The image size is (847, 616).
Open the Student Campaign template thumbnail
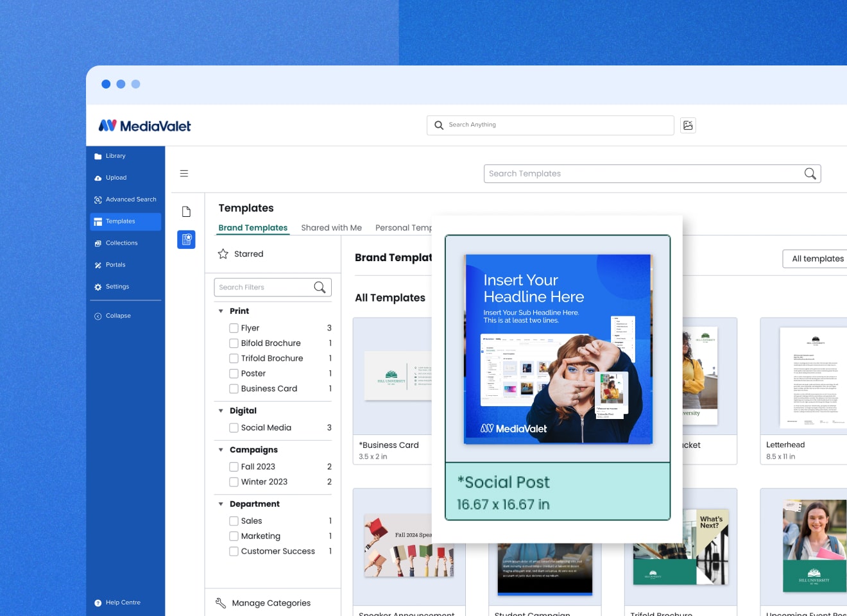[545, 569]
